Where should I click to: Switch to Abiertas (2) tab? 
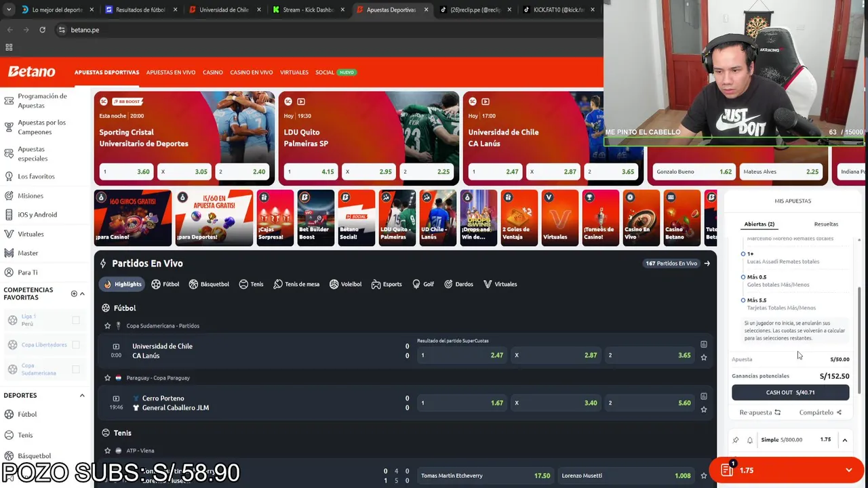point(759,224)
